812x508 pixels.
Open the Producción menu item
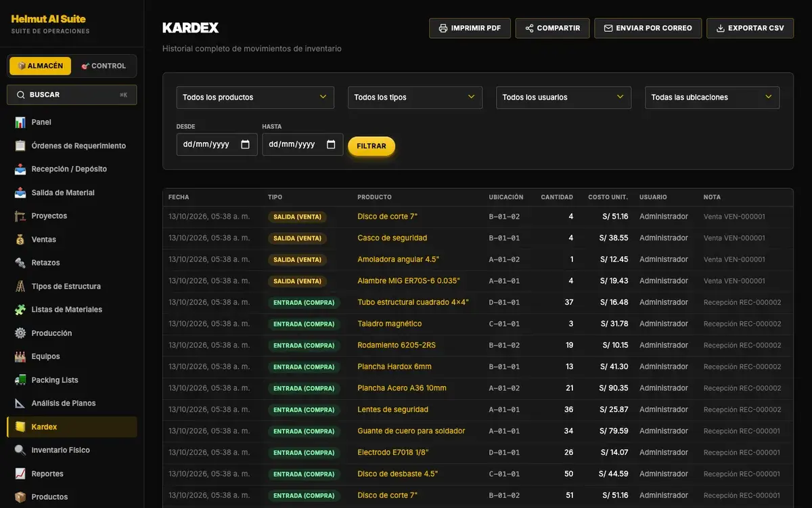(x=72, y=333)
